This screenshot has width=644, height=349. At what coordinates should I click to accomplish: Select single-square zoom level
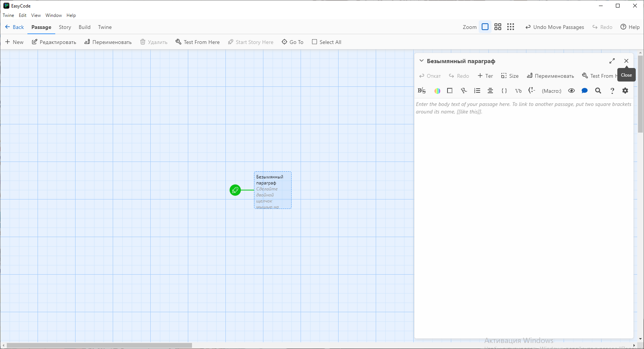[485, 27]
